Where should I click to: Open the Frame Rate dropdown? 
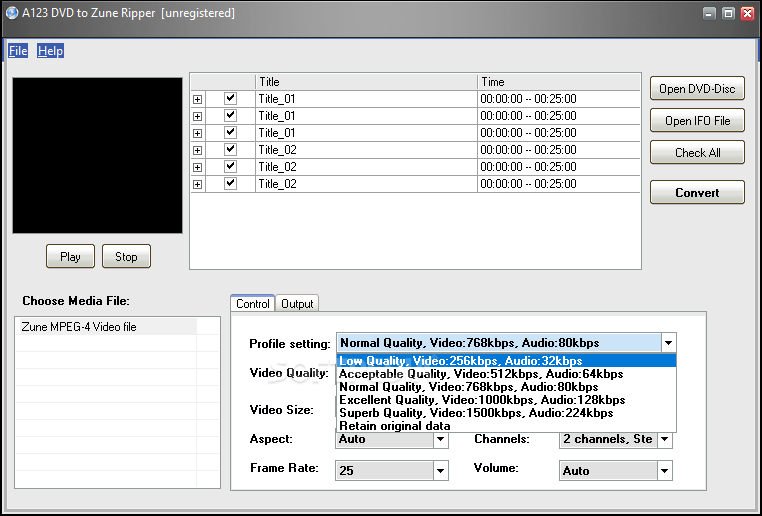pyautogui.click(x=441, y=471)
